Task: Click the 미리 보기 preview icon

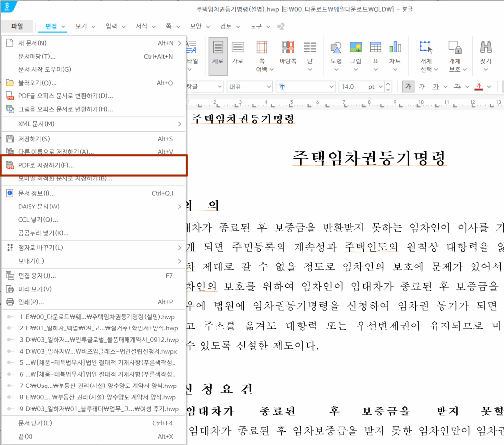Action: click(x=10, y=289)
